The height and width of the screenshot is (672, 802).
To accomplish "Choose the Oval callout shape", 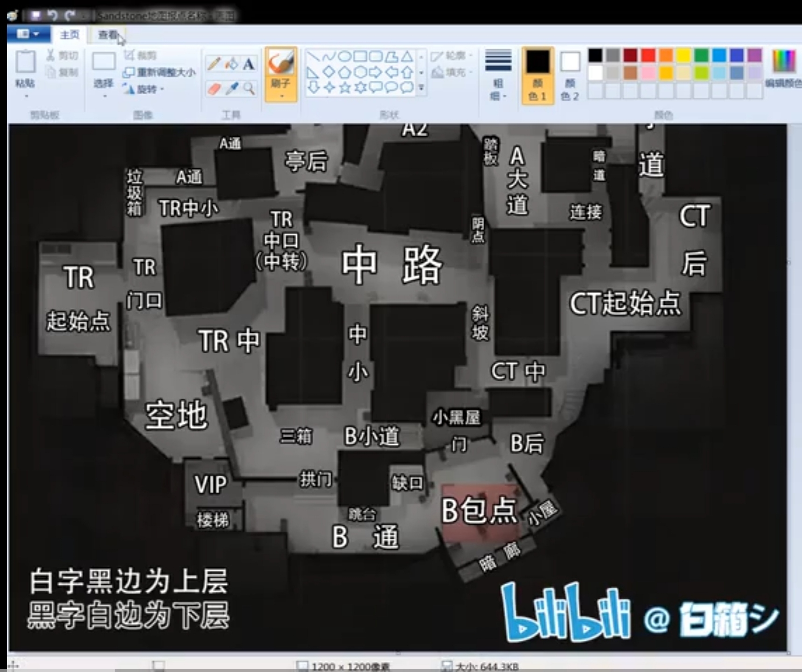I will pyautogui.click(x=391, y=87).
